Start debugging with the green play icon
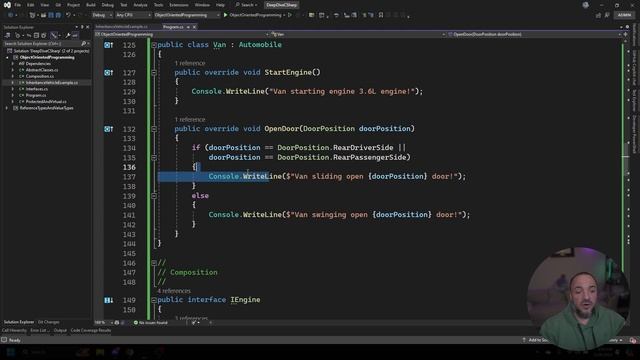 coord(225,15)
